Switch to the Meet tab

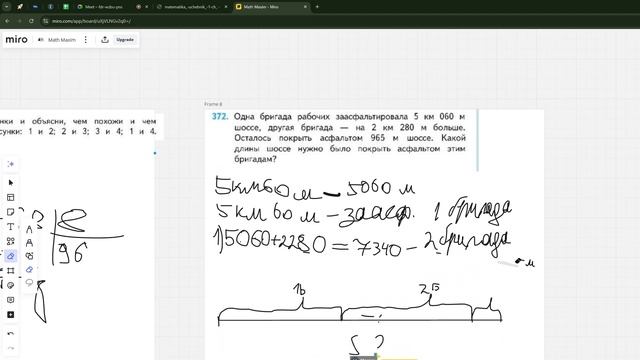pos(103,7)
